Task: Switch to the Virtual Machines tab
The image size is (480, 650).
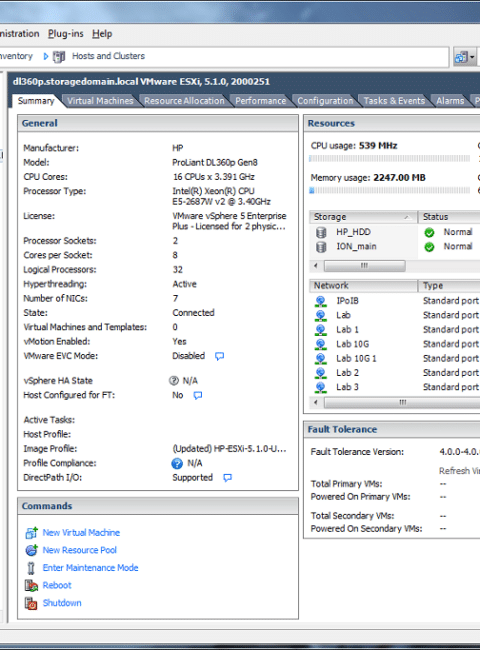Action: pyautogui.click(x=100, y=101)
